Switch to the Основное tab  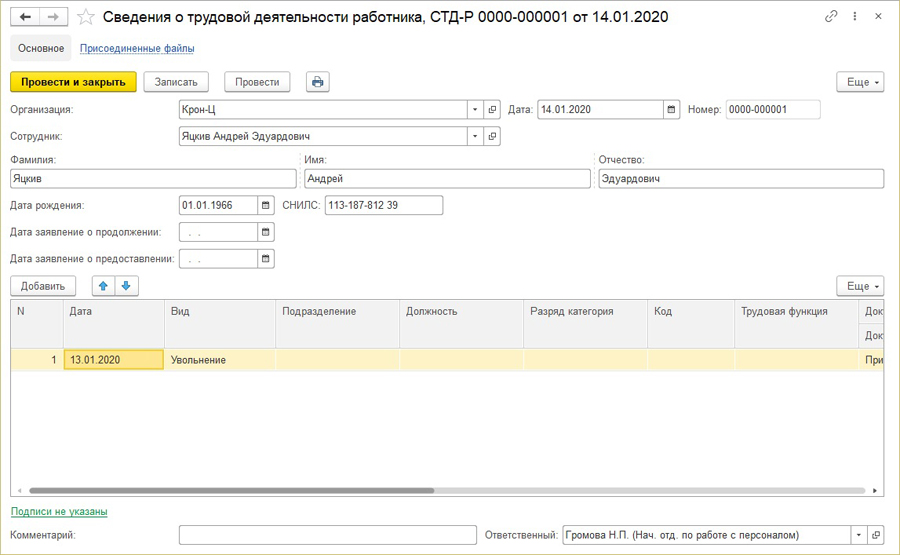coord(41,48)
